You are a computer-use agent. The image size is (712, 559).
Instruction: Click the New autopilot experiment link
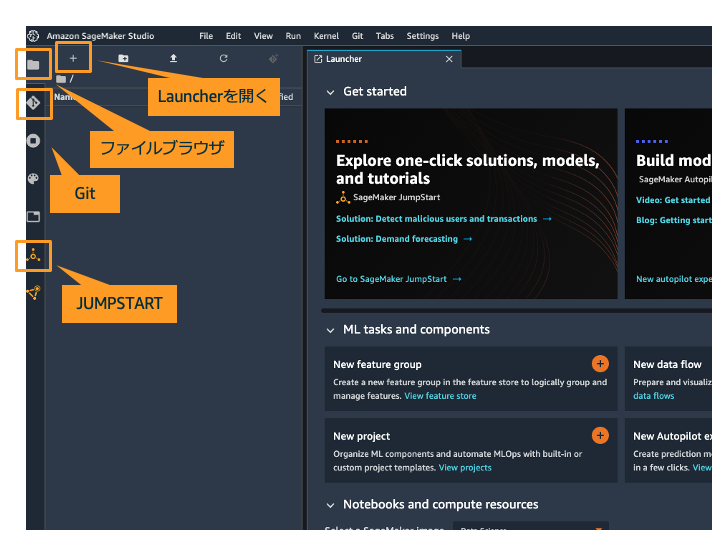point(673,279)
